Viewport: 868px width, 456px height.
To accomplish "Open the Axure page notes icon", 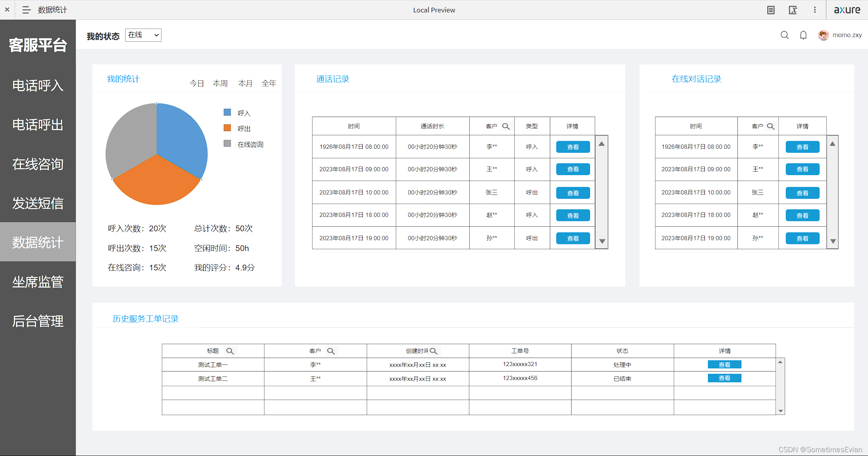I will (771, 10).
